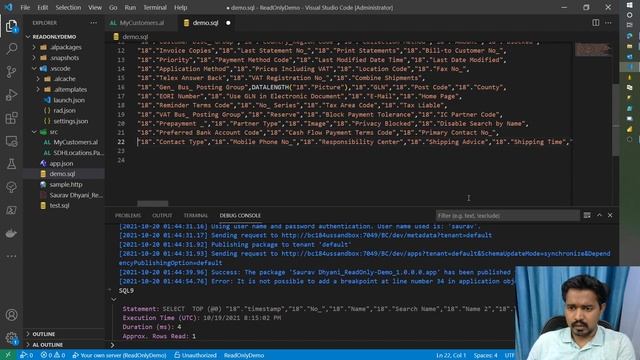Open the Accounts menu

pos(11,315)
